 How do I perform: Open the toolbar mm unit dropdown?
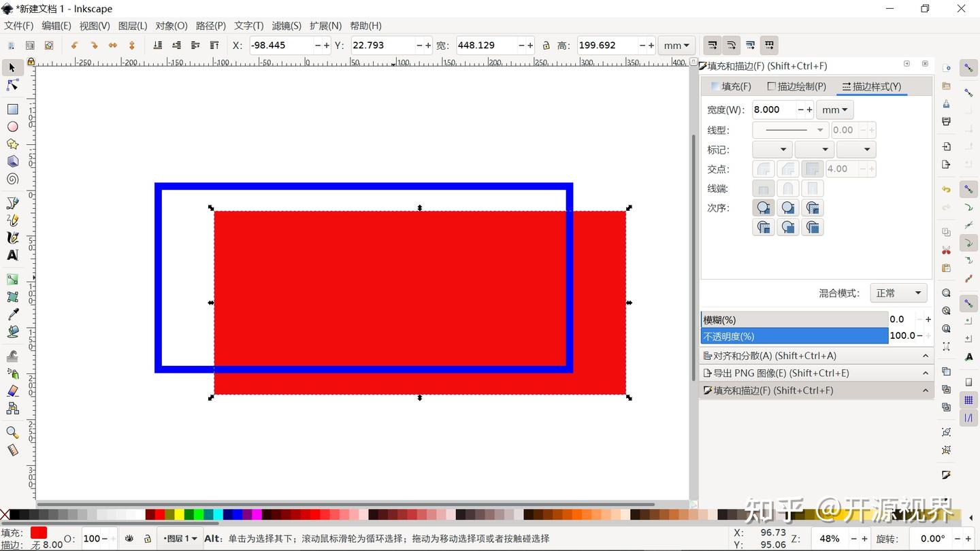click(x=676, y=46)
